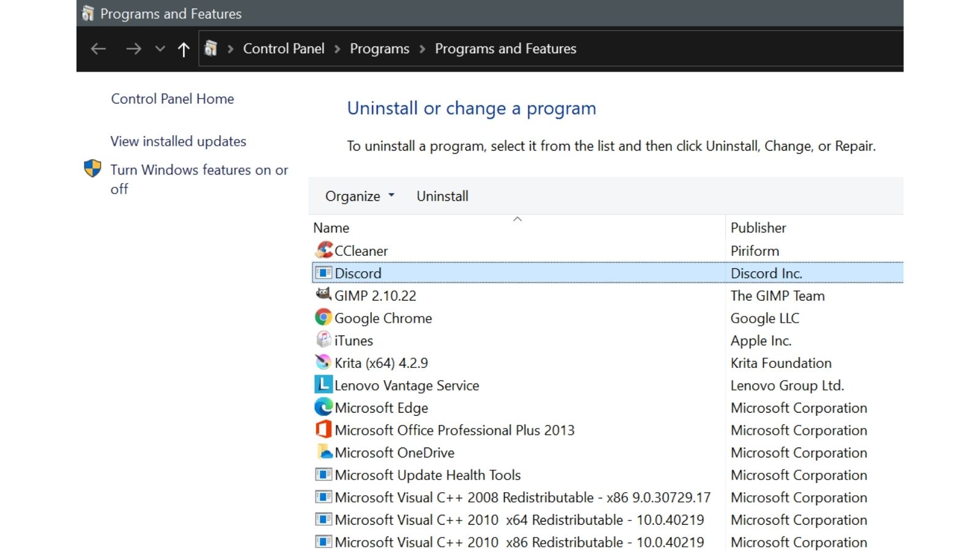Click the GIMP 2.10.22 program icon
Viewport: 980px width, 551px height.
323,294
